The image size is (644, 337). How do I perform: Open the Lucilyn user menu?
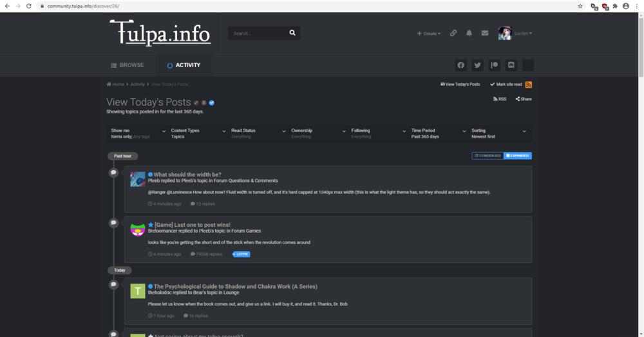(x=523, y=34)
